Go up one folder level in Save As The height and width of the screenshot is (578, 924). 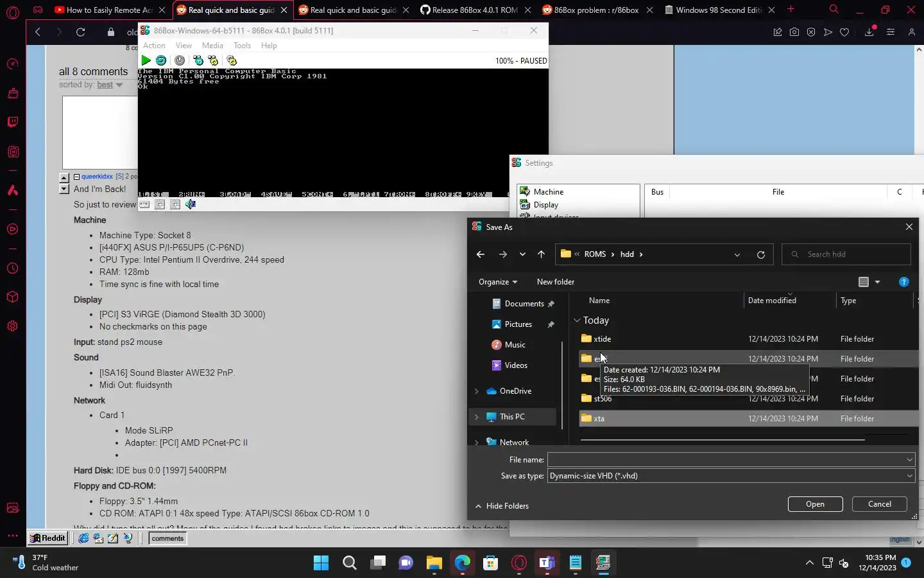tap(541, 254)
